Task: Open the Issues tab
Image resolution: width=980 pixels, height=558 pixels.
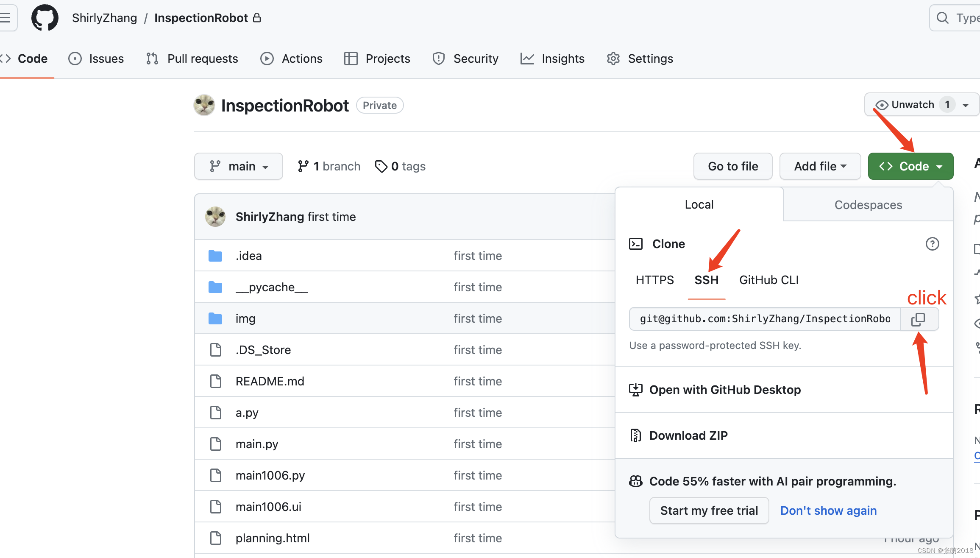Action: tap(96, 59)
